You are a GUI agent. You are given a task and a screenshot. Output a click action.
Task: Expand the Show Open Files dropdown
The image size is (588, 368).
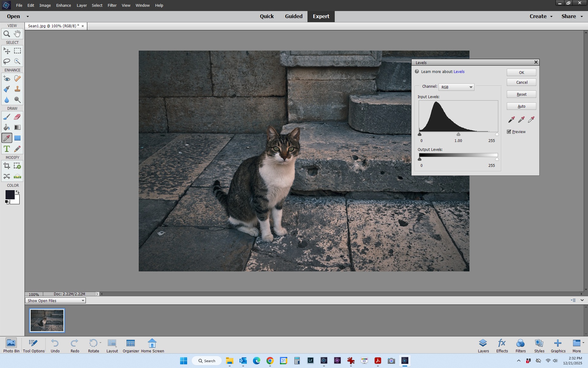coord(55,301)
